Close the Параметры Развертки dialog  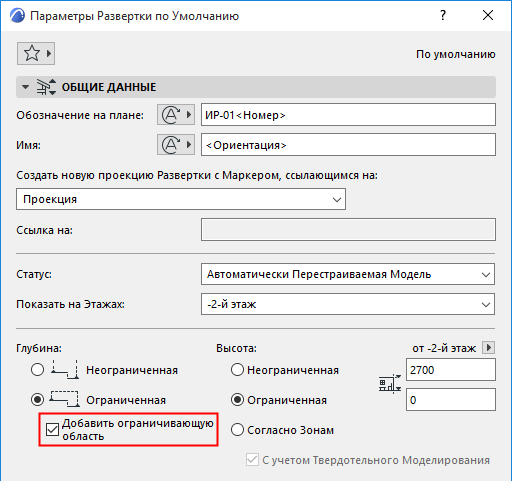point(488,15)
